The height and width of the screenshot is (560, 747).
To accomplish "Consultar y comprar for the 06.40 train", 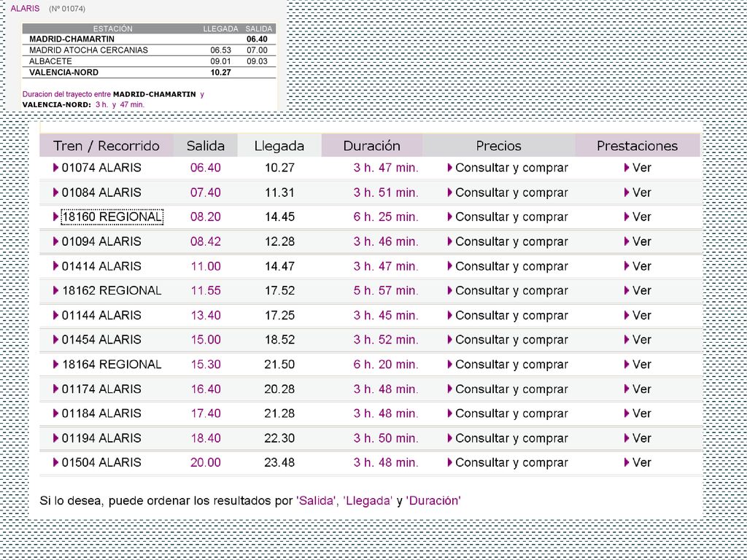I will 511,168.
